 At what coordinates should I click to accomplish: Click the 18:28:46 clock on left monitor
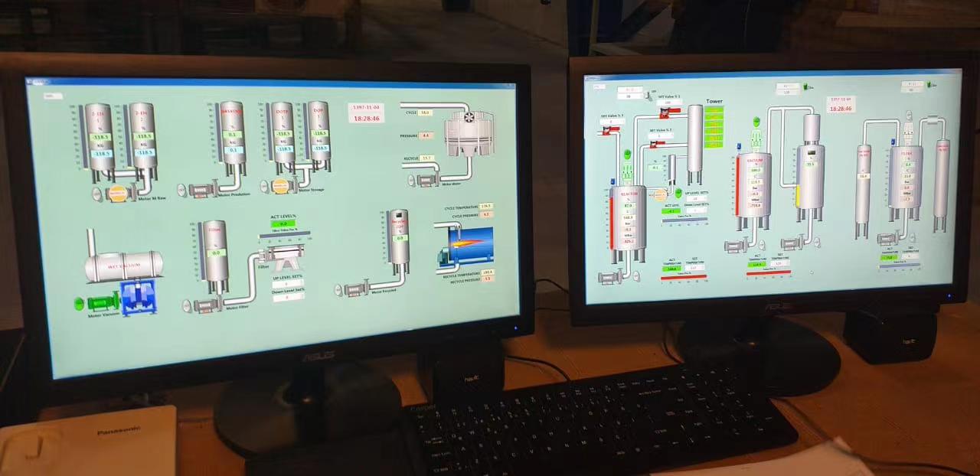366,119
